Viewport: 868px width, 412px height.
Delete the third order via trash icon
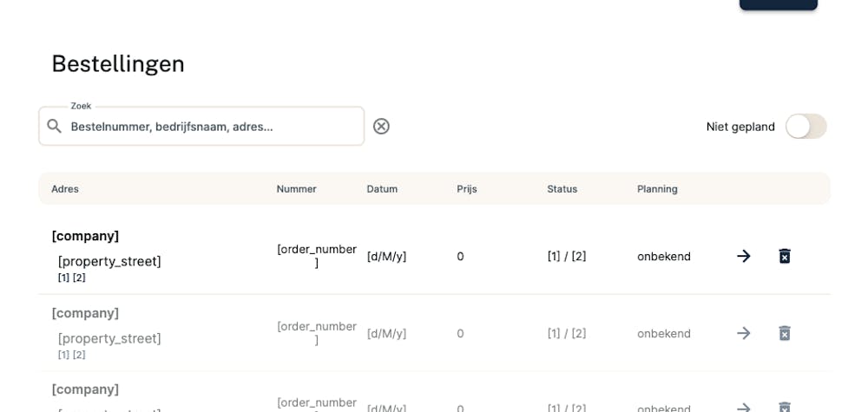[785, 407]
